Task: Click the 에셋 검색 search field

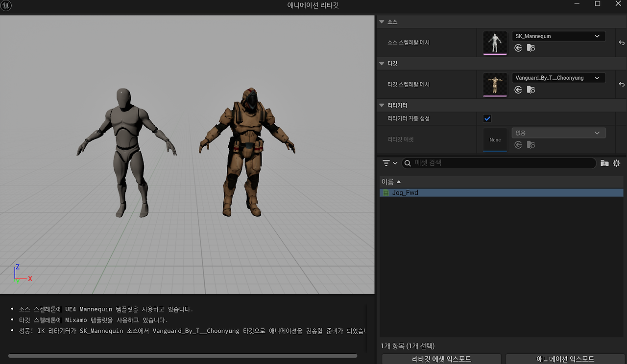Action: (499, 163)
